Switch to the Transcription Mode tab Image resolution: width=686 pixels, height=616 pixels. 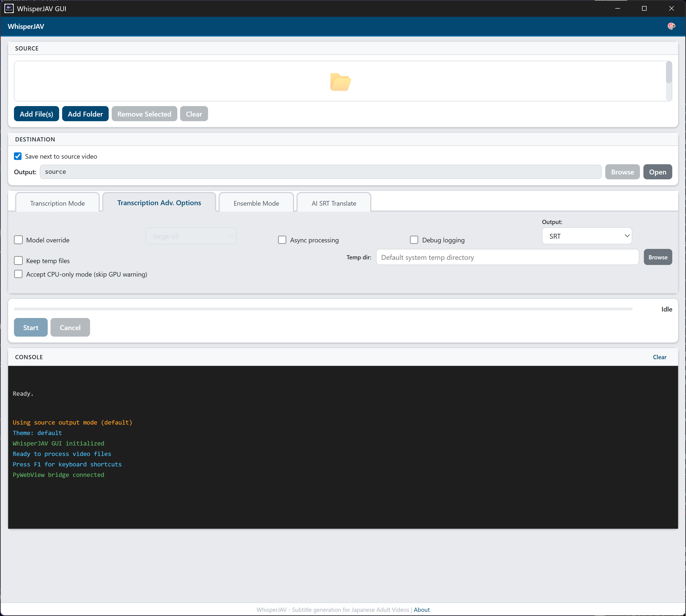click(x=57, y=203)
